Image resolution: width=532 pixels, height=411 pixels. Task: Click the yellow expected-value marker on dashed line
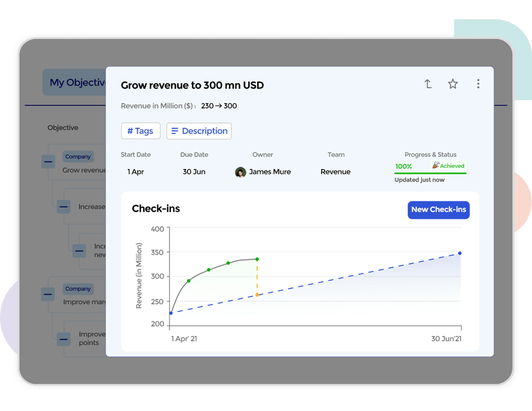point(257,295)
